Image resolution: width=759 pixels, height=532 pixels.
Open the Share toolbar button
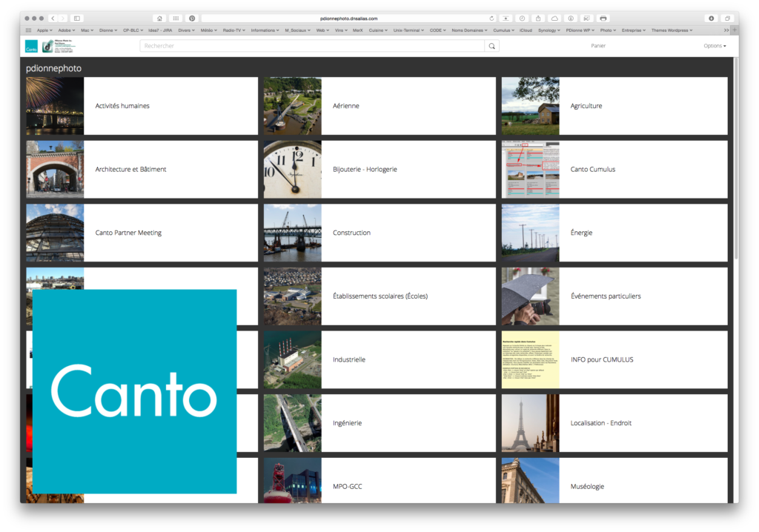(x=538, y=19)
